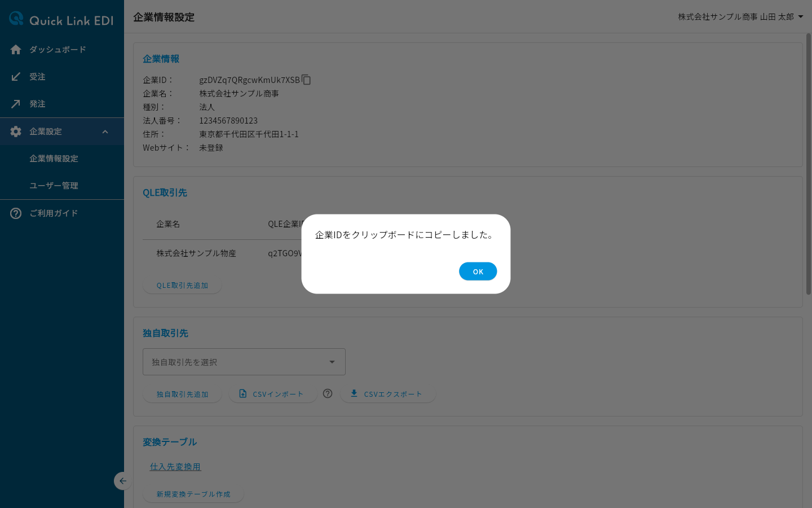Collapse the 企業設定 menu chevron
Screen dimensions: 812x508
pos(105,132)
